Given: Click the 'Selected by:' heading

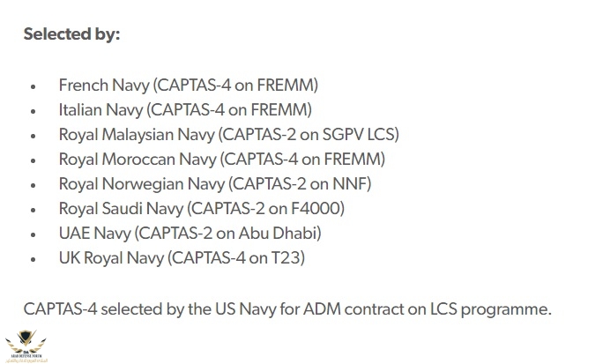Looking at the screenshot, I should click(x=71, y=34).
